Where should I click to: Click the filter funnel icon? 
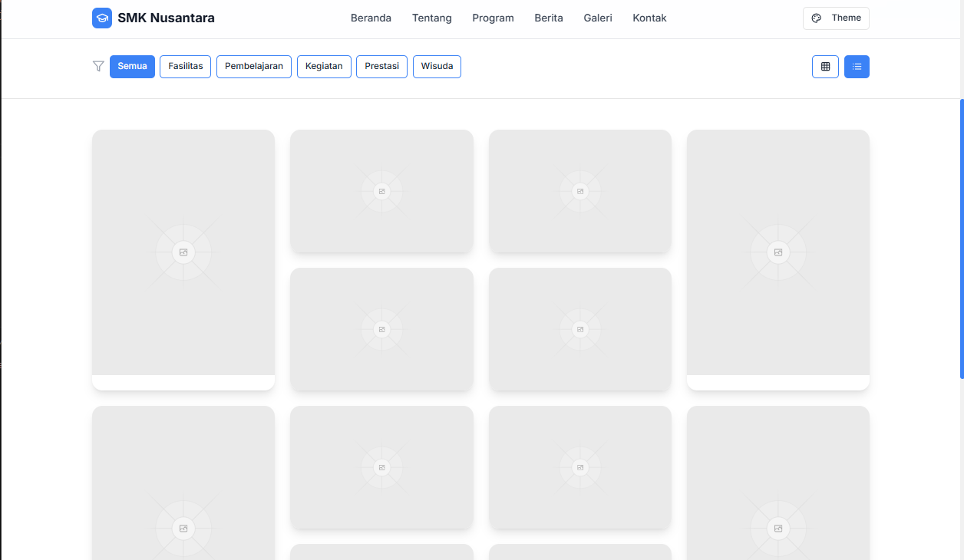click(98, 67)
